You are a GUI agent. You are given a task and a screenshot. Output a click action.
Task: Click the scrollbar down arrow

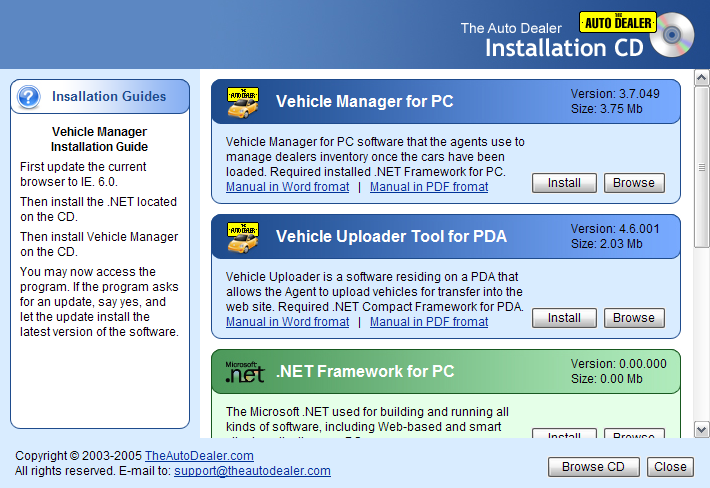coord(701,430)
